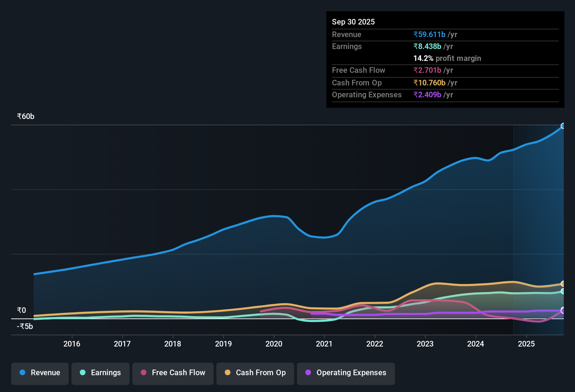Toggle the Earnings series visibility
The image size is (575, 392).
coord(100,373)
